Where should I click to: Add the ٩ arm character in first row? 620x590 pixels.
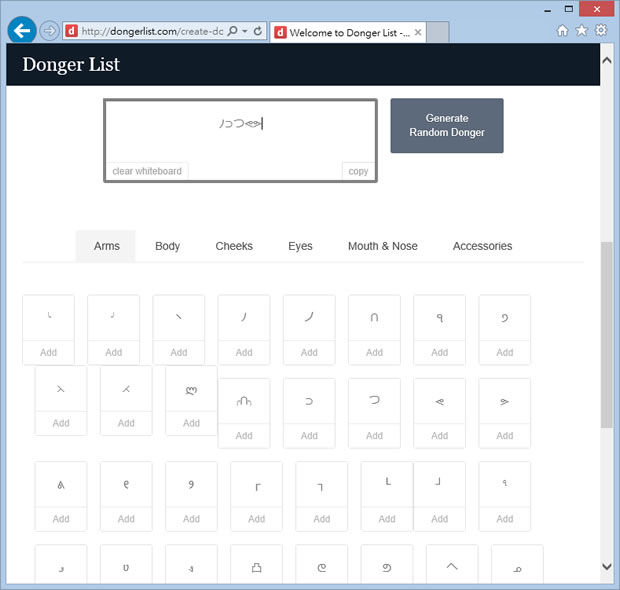click(x=440, y=352)
